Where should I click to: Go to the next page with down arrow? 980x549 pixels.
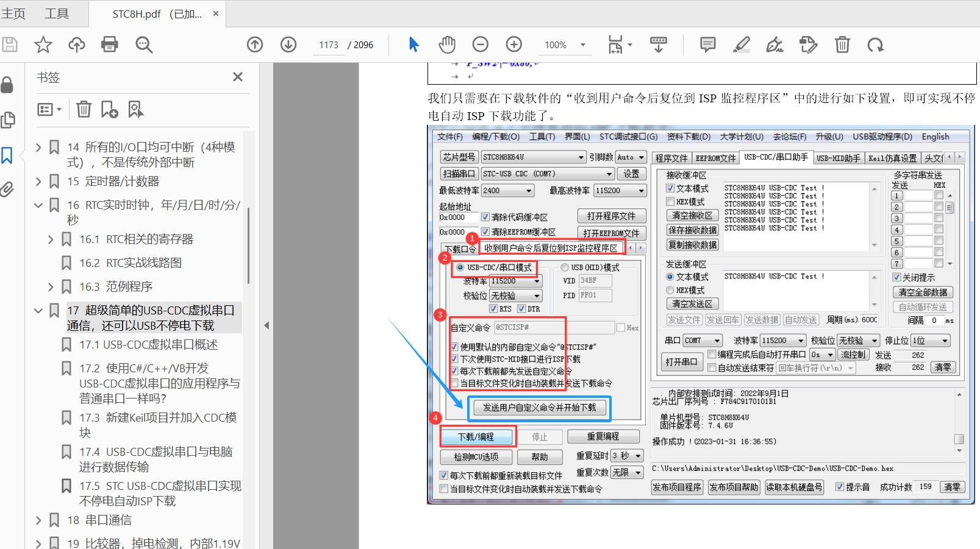288,44
